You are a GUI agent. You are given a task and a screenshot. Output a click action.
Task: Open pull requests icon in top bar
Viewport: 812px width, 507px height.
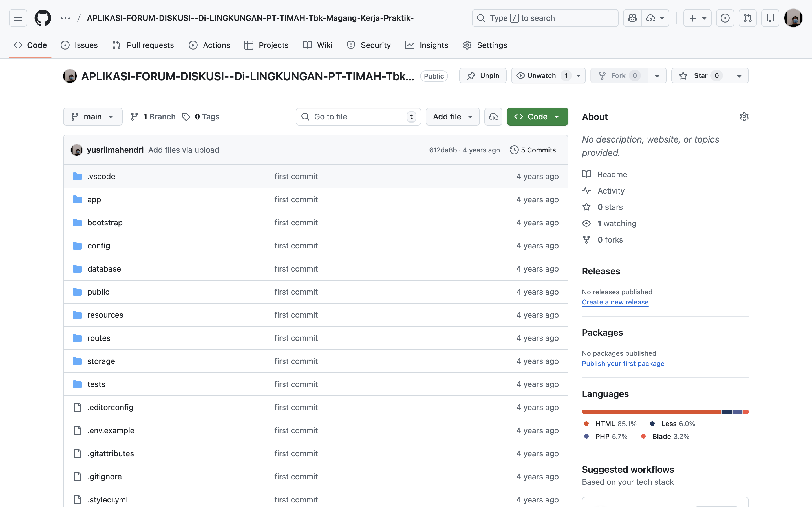(x=748, y=18)
